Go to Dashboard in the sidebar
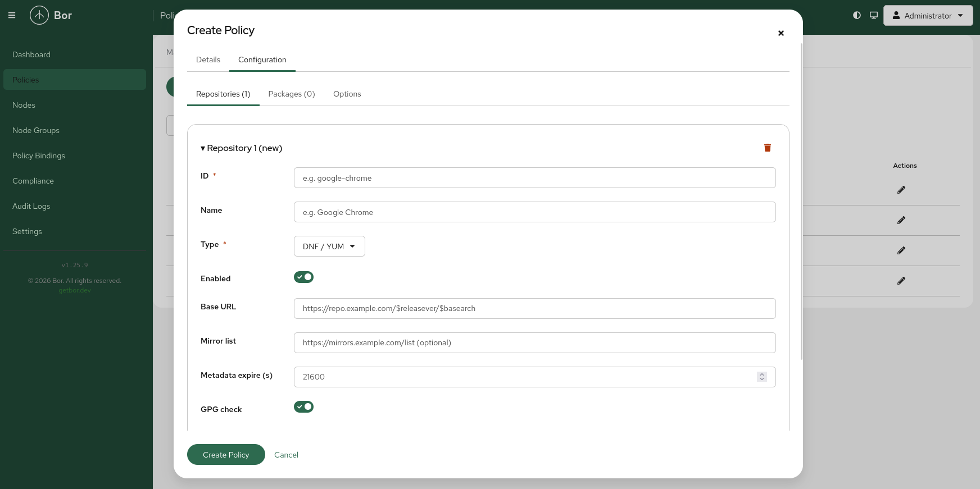980x489 pixels. (x=75, y=54)
